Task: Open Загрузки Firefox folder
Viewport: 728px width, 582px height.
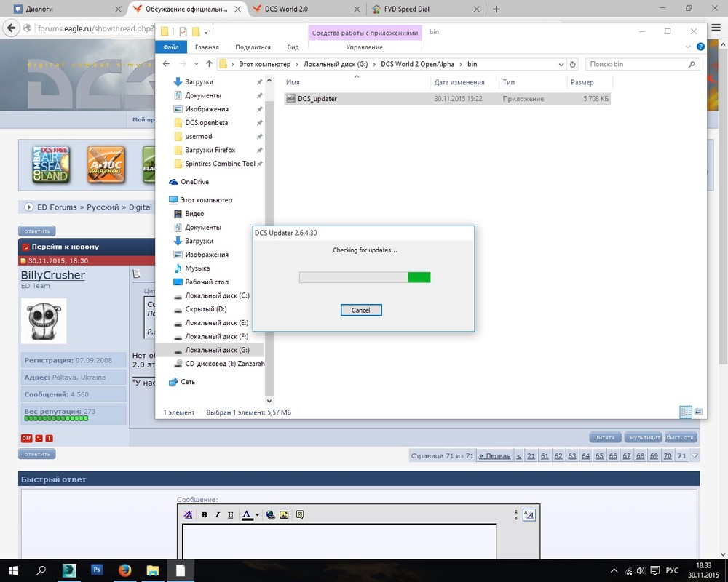Action: tap(210, 150)
